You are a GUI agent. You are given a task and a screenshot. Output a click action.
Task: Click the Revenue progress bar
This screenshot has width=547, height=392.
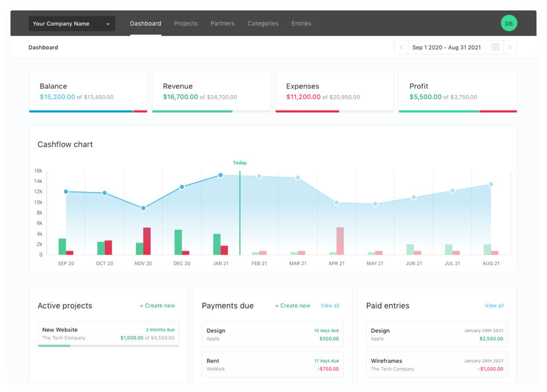point(211,111)
